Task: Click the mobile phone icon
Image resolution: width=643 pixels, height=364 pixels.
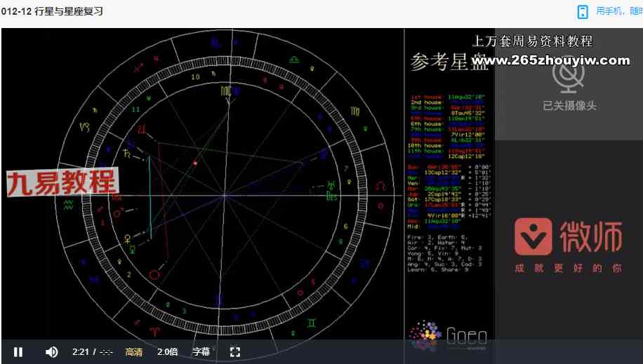Action: pyautogui.click(x=582, y=11)
